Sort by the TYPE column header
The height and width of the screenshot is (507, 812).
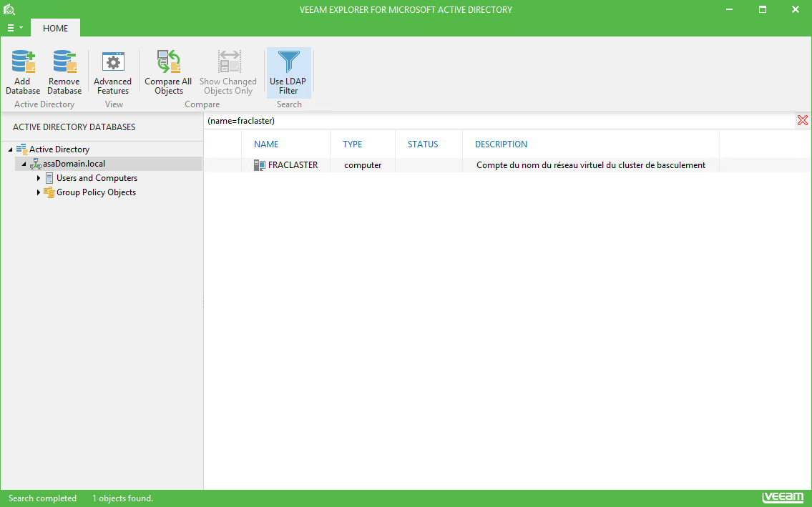pos(353,144)
